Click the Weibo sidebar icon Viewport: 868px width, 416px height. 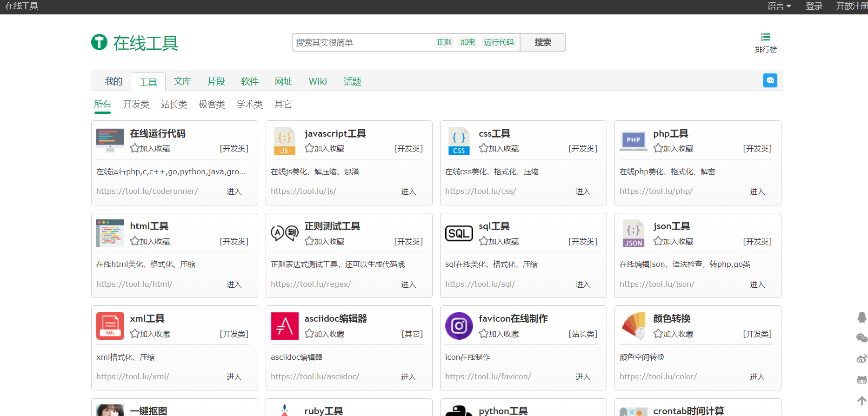[x=862, y=359]
